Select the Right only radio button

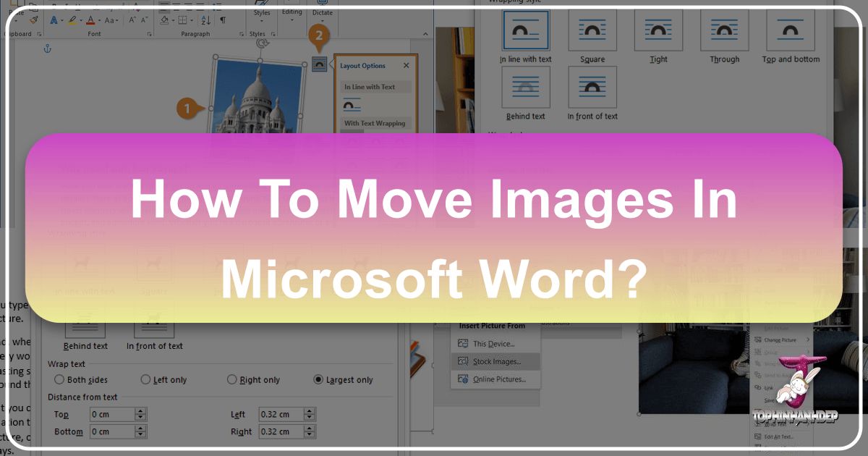232,379
